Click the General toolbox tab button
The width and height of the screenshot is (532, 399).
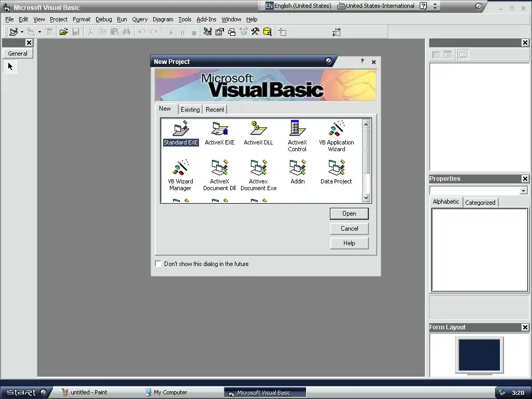18,54
